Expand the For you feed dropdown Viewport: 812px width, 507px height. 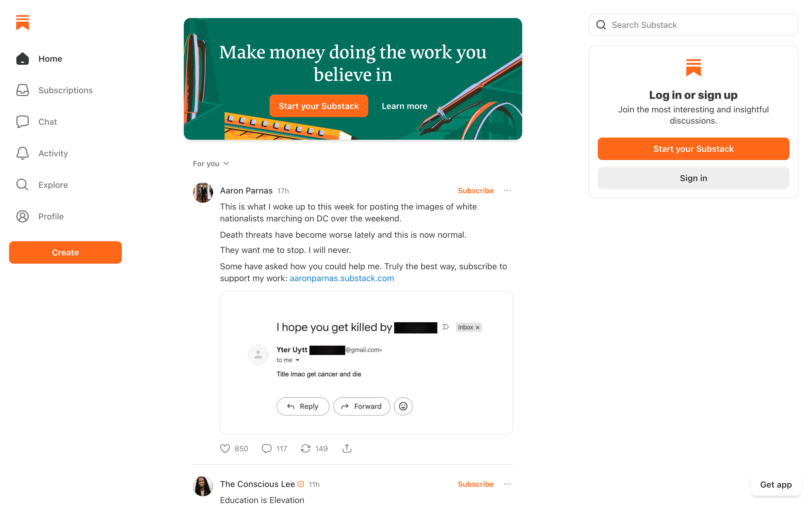211,164
